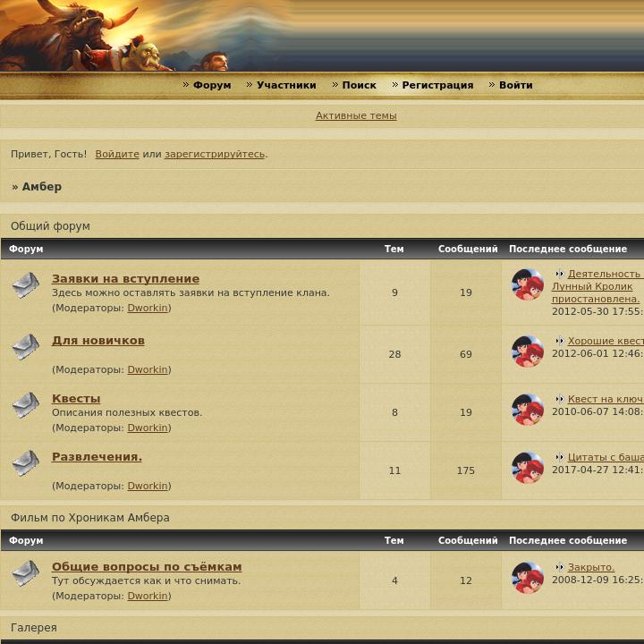This screenshot has width=644, height=644.
Task: Click the date 2008-12-09 in Общие вопросы row
Action: point(580,580)
